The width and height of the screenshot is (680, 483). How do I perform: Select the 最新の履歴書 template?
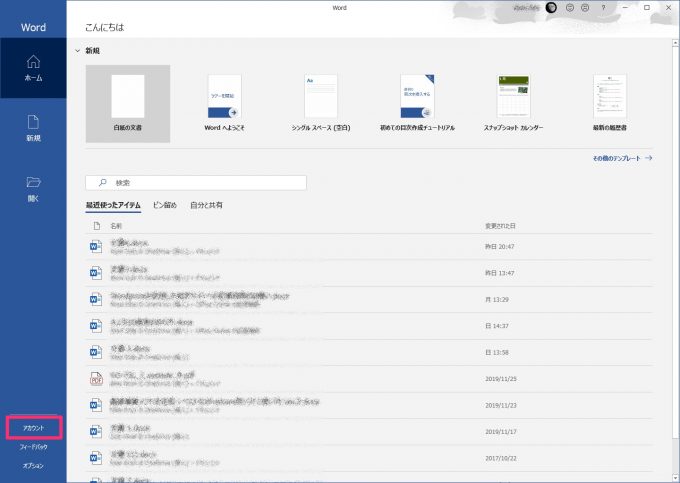(610, 104)
